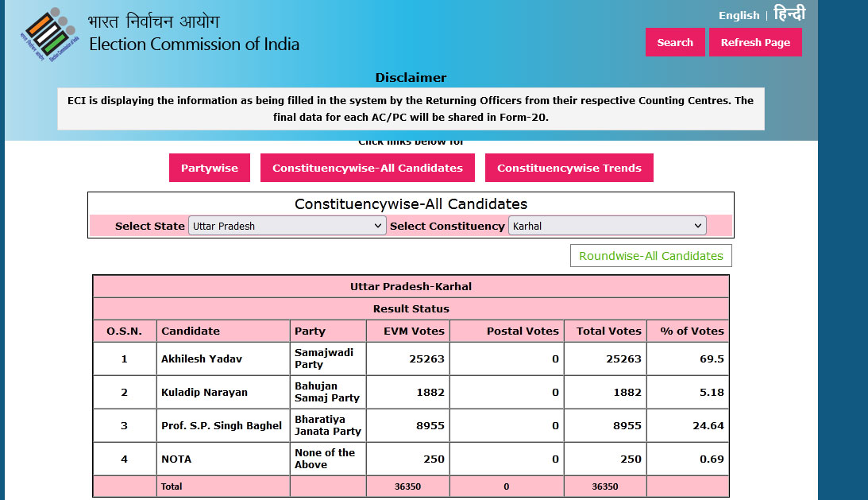Expand the Select Constituency dropdown
868x500 pixels.
[607, 226]
